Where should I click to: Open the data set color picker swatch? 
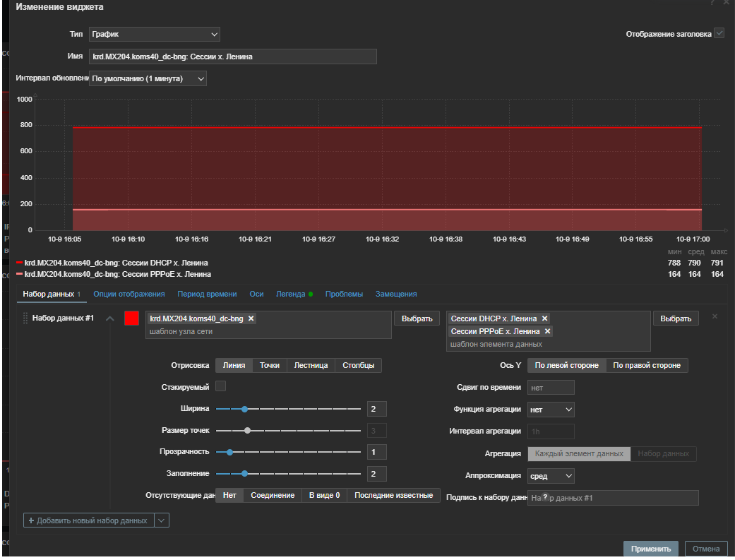pos(132,318)
